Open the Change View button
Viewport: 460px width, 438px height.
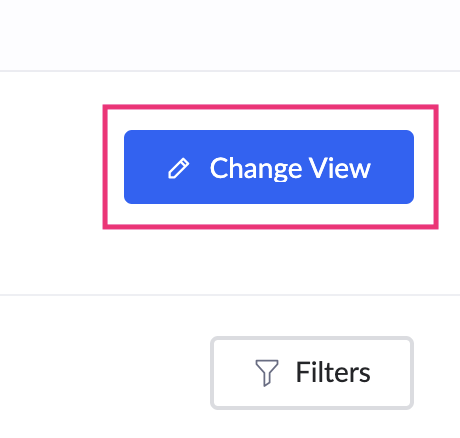(269, 167)
